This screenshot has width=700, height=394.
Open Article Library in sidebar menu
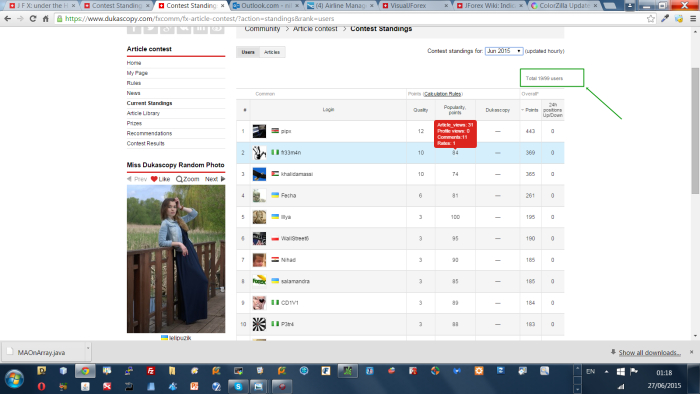click(143, 113)
